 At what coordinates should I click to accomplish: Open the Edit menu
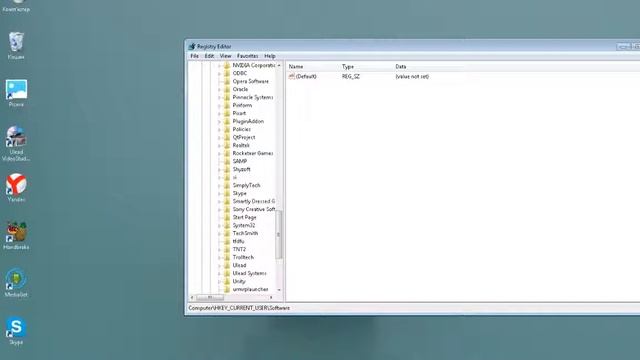[209, 56]
